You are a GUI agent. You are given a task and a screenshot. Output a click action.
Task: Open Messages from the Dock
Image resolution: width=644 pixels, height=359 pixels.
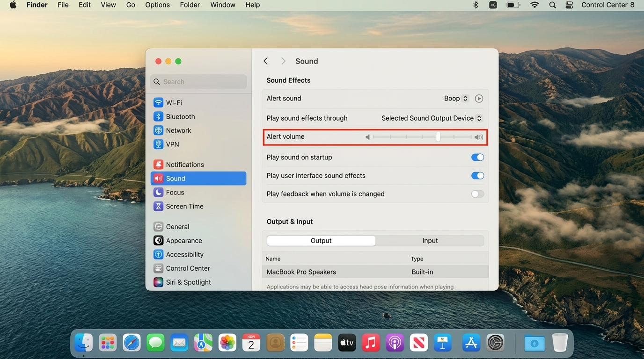[x=155, y=343]
